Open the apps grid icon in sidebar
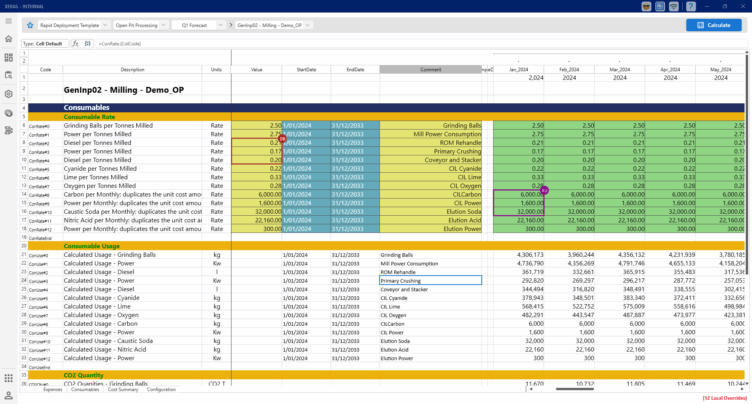Image resolution: width=752 pixels, height=404 pixels. pos(9,378)
